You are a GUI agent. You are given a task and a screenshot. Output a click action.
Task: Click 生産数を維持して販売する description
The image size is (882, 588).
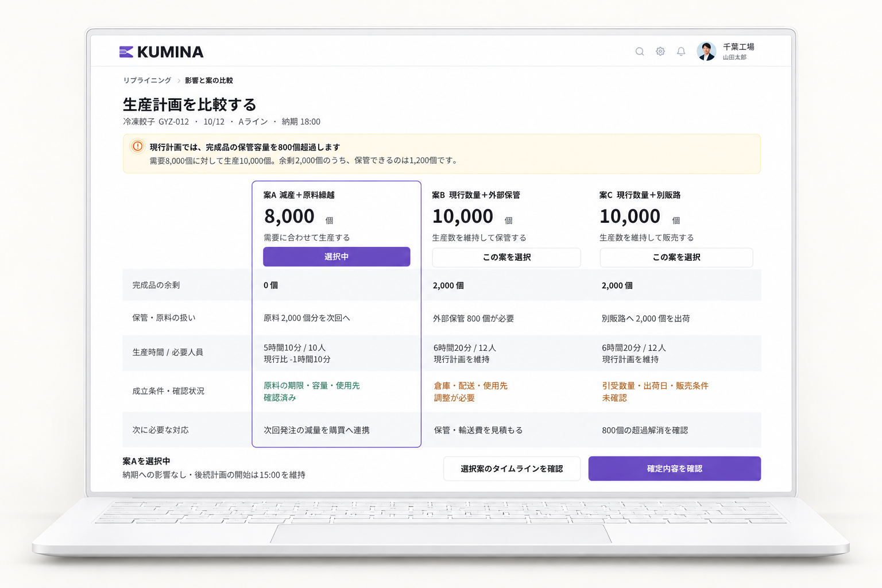(647, 237)
